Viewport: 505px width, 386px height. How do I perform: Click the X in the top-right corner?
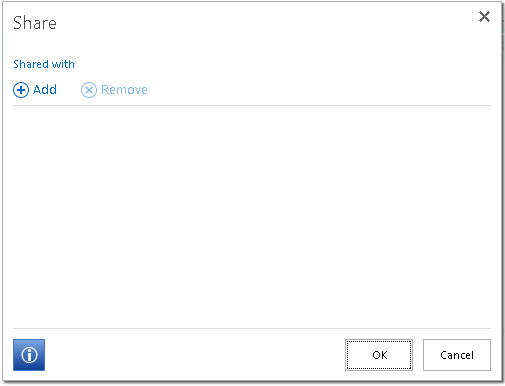pos(484,16)
